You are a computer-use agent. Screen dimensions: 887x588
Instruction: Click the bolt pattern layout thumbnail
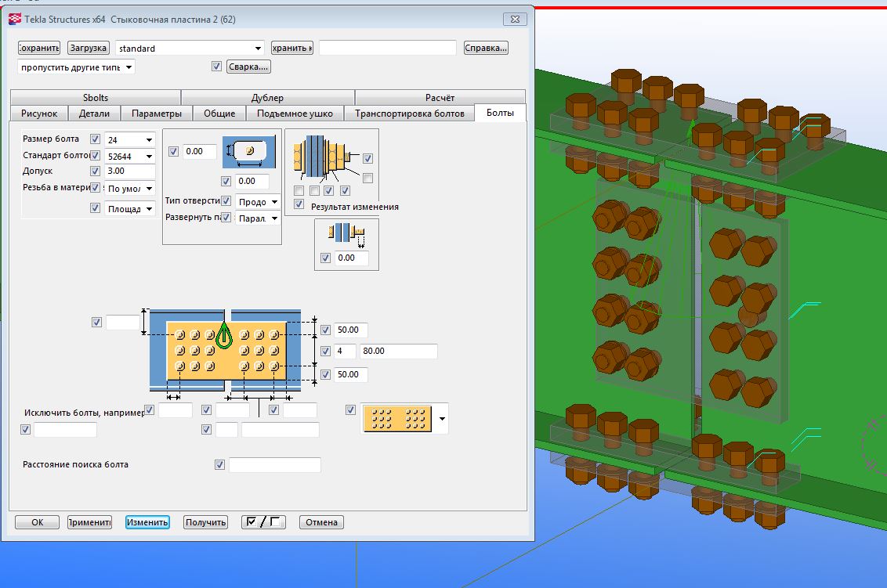pyautogui.click(x=398, y=419)
